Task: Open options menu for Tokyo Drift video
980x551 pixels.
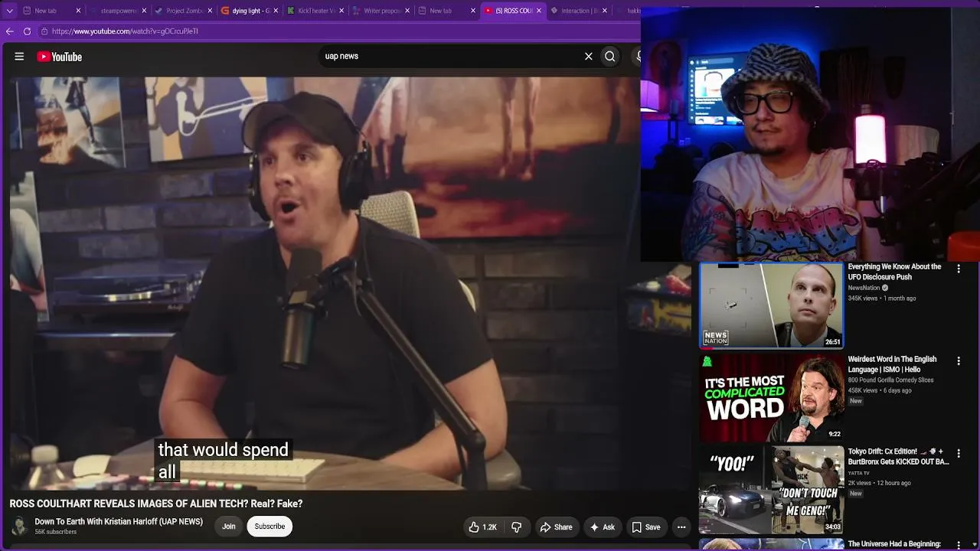Action: coord(959,453)
